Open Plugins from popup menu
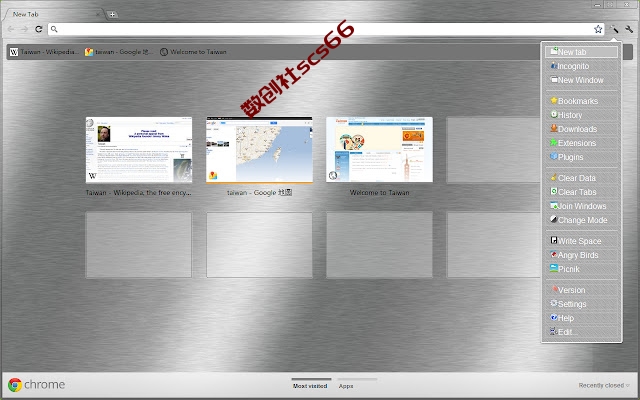The height and width of the screenshot is (400, 640). pyautogui.click(x=581, y=157)
